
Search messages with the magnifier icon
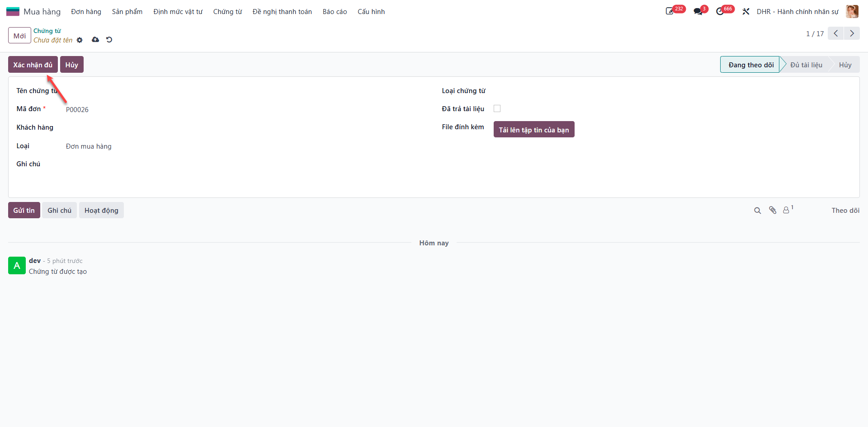(x=758, y=211)
